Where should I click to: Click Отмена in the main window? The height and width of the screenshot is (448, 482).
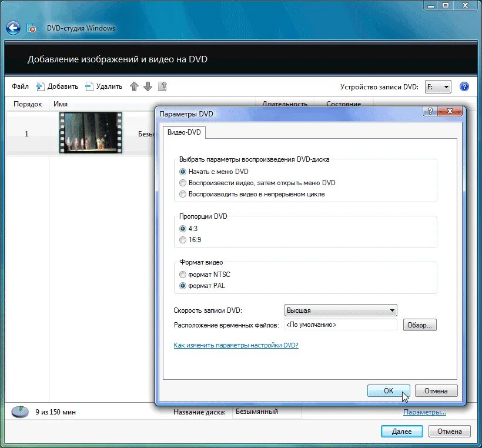[x=450, y=432]
